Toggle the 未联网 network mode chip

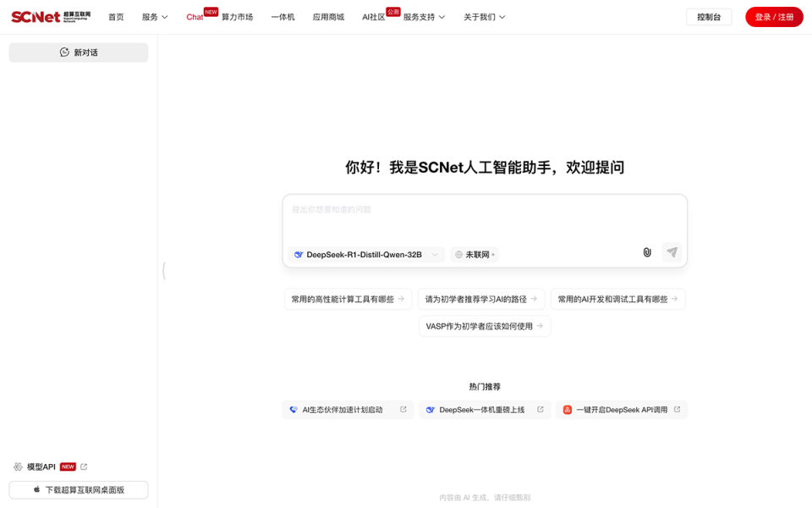coord(474,254)
